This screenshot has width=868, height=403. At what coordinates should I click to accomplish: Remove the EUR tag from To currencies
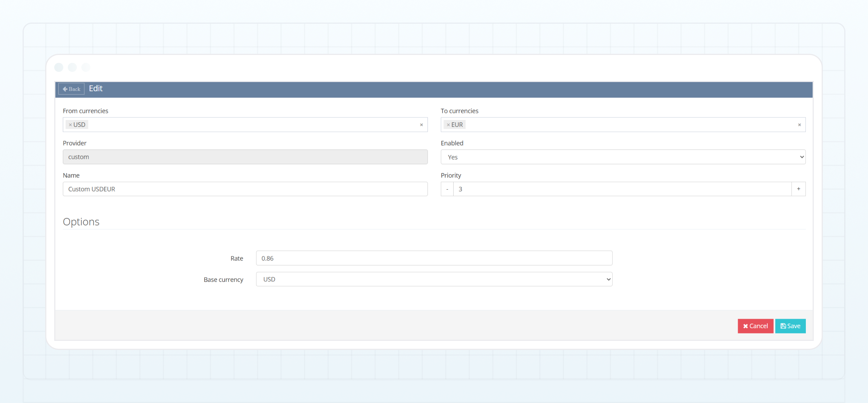coord(448,124)
